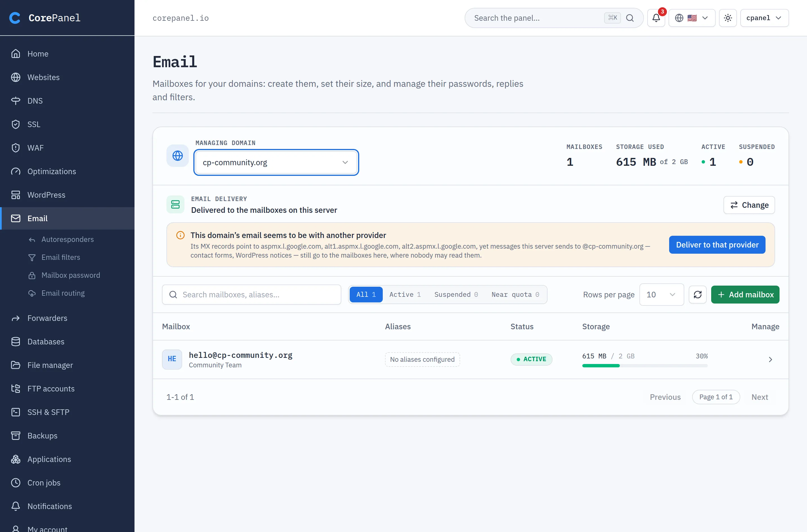Click the search magnifier icon in the panel search

tap(630, 18)
